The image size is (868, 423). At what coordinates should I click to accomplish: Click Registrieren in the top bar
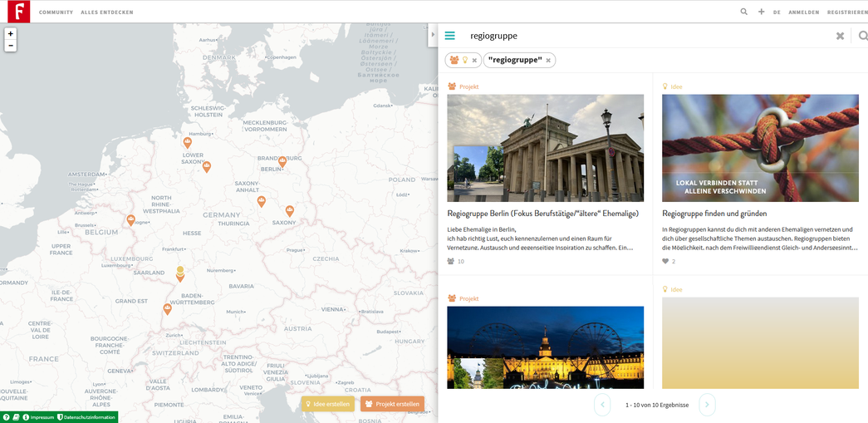pos(847,12)
